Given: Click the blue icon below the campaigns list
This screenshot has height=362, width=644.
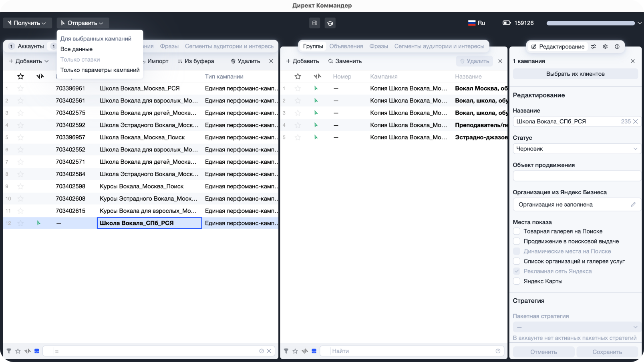Looking at the screenshot, I should click(x=37, y=351).
